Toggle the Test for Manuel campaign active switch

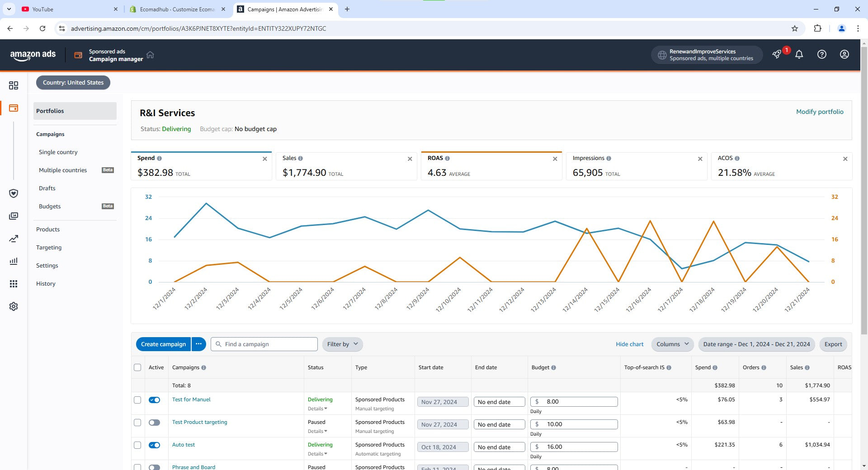tap(154, 400)
